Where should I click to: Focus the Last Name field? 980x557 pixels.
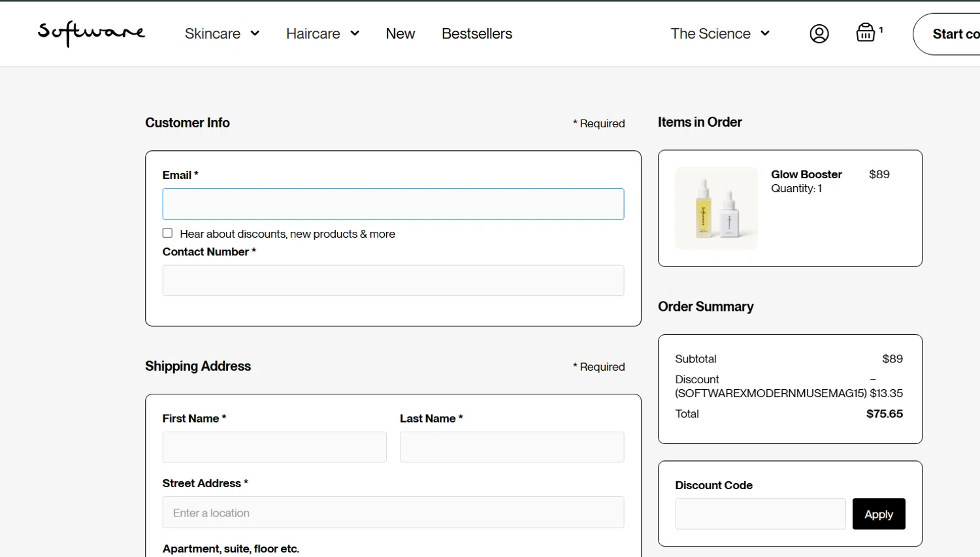coord(512,447)
